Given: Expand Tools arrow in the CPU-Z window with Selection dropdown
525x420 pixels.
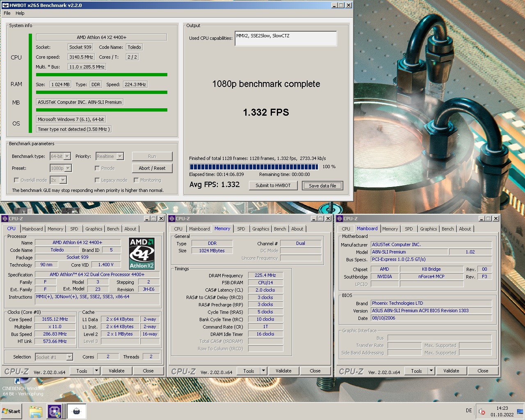Looking at the screenshot, I should click(x=96, y=371).
